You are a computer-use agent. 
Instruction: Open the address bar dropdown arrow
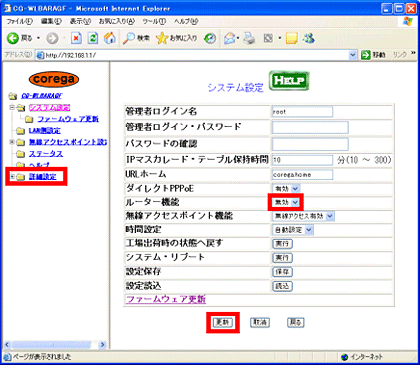[x=353, y=55]
